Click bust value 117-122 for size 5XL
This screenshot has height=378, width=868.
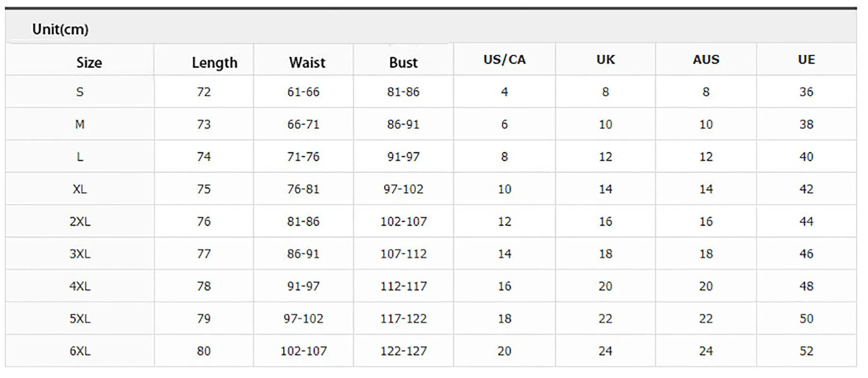[403, 318]
